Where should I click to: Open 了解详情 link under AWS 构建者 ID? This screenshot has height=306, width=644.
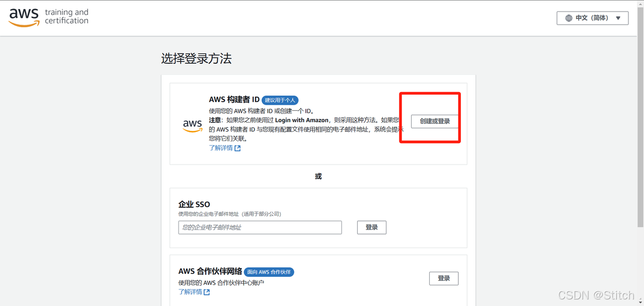coord(224,148)
